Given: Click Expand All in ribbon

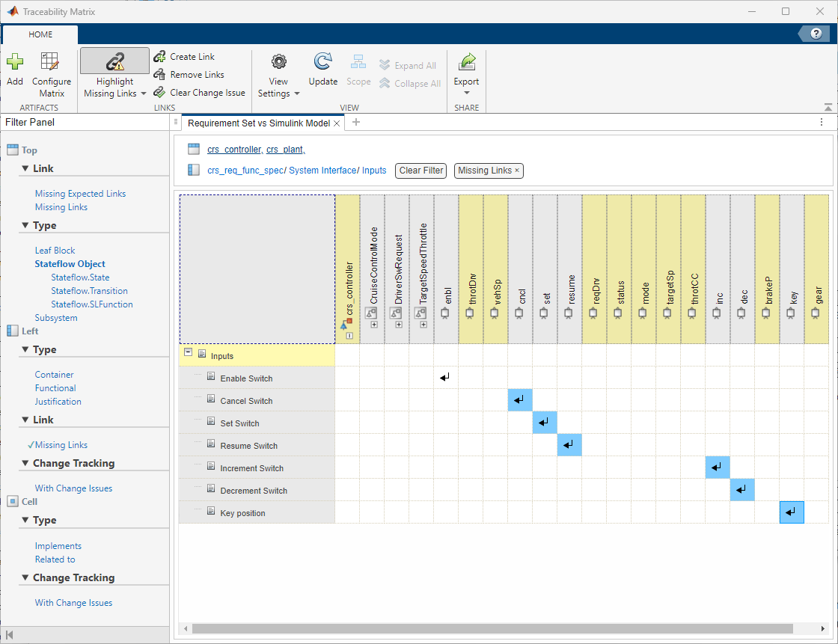Looking at the screenshot, I should [x=409, y=65].
